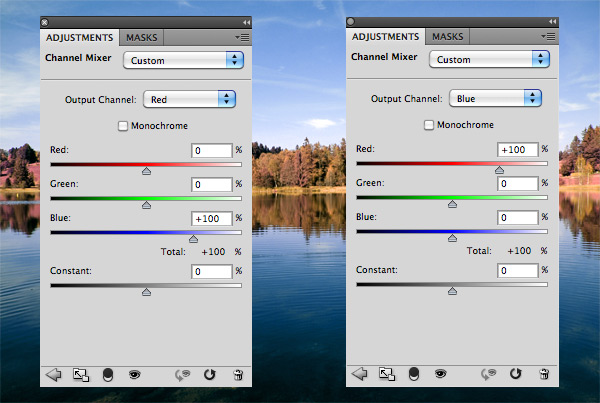Click clip to layer icon in left panel
This screenshot has width=600, height=403.
tap(108, 375)
